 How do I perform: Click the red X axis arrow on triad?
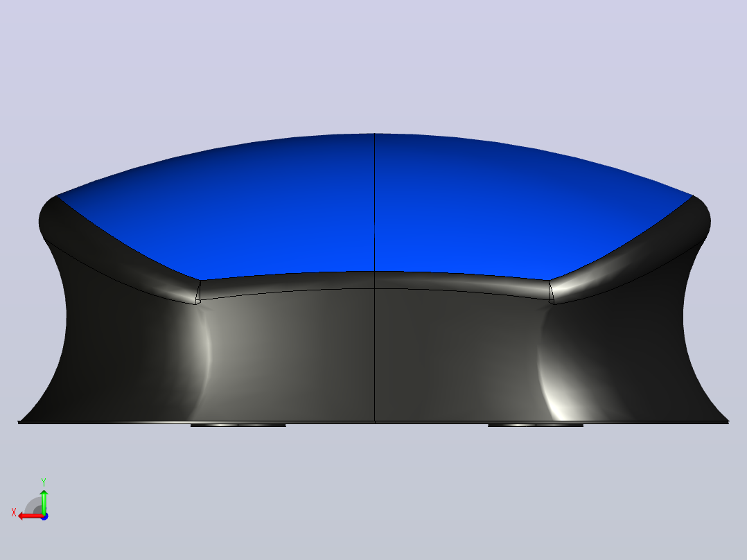point(30,516)
